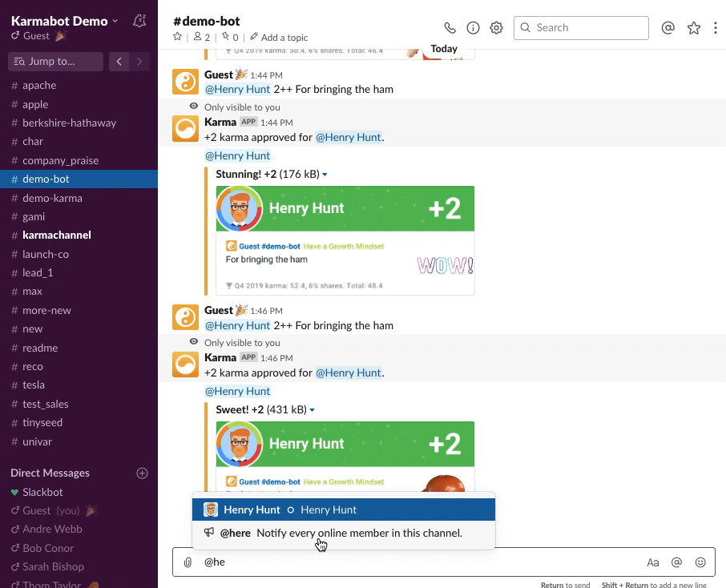
Task: Open the lead_1 channel
Action: [79, 272]
